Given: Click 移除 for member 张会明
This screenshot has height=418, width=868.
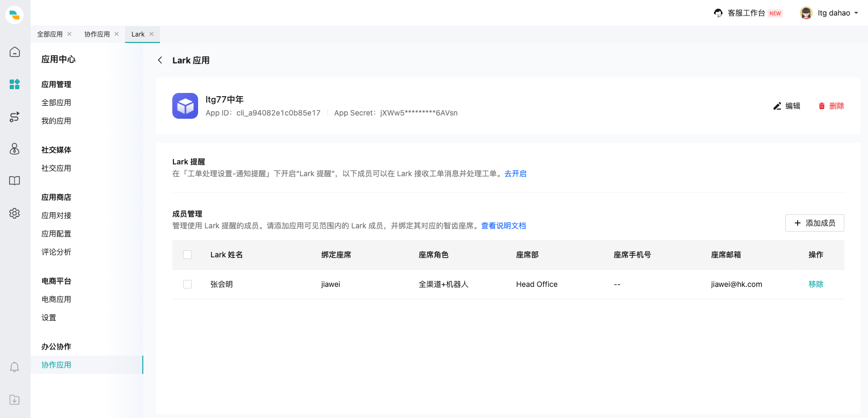Looking at the screenshot, I should click(x=816, y=284).
